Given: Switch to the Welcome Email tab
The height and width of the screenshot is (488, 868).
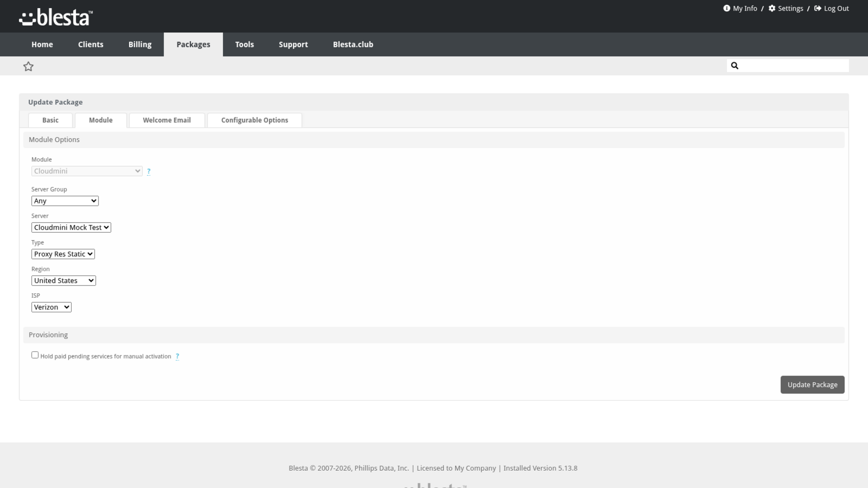Looking at the screenshot, I should click(x=167, y=120).
